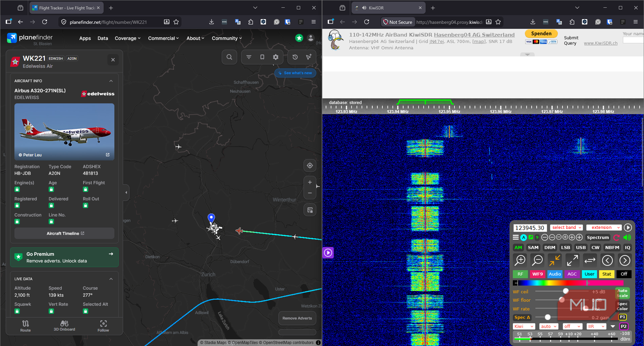
Task: Zoom in the Planefinder map
Action: [x=310, y=182]
